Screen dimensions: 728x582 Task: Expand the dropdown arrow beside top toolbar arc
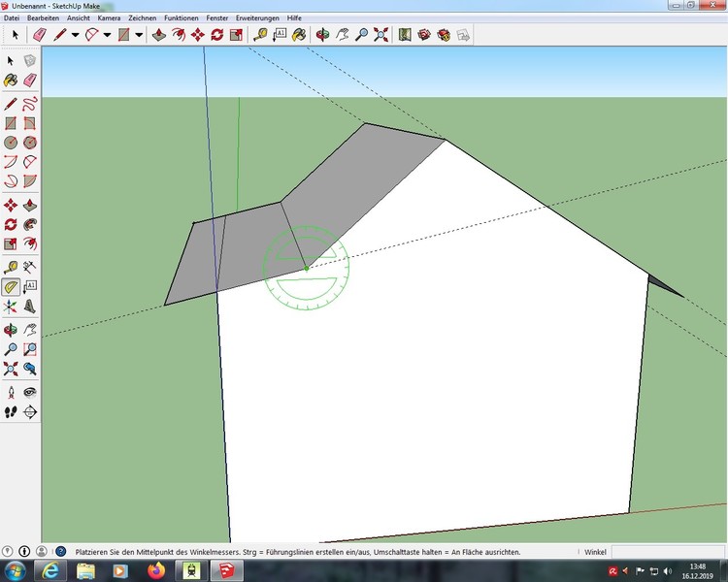point(107,35)
